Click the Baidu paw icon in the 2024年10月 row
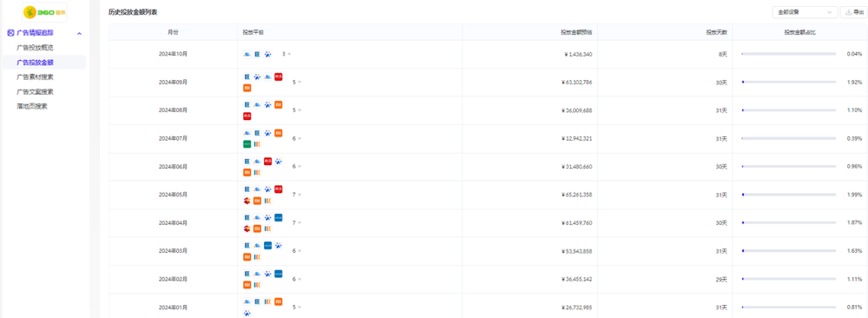The width and height of the screenshot is (868, 318). click(268, 54)
